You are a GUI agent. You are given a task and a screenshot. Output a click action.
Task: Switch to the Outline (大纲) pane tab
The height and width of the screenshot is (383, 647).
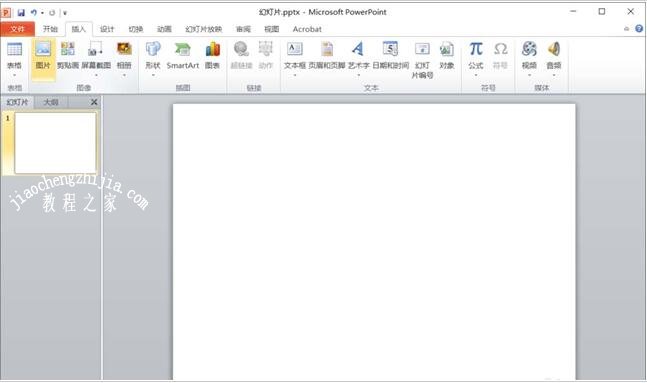pyautogui.click(x=51, y=102)
